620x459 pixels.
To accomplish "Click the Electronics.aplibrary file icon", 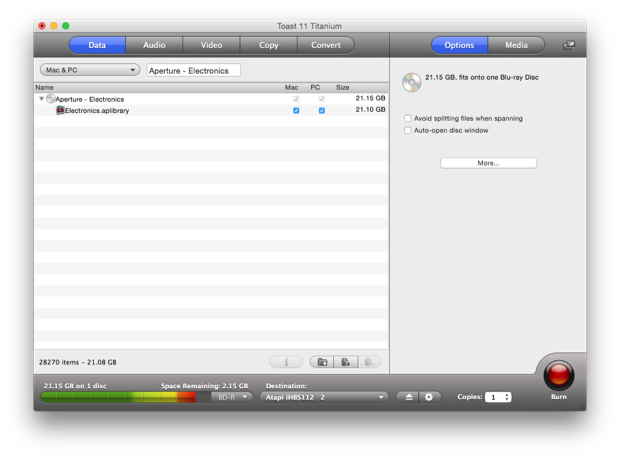I will click(x=60, y=110).
